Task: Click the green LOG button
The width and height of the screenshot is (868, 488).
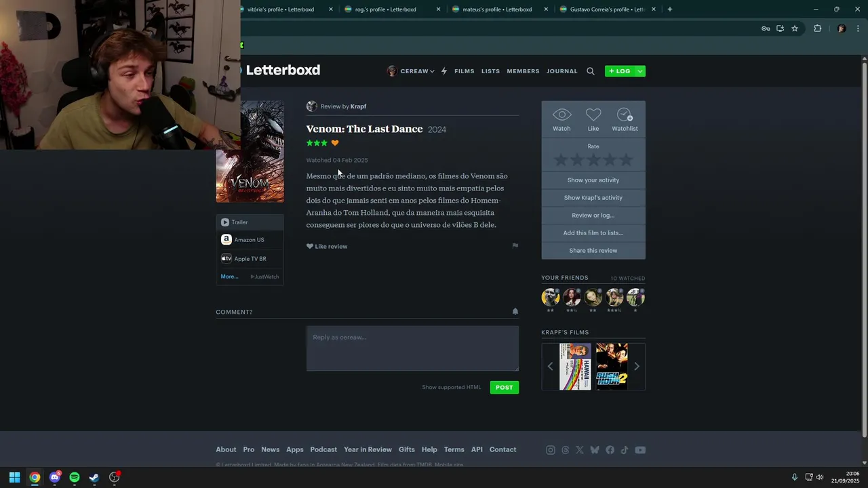Action: (x=620, y=71)
